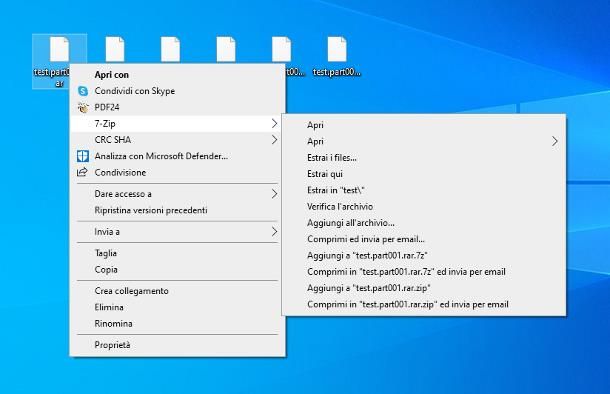This screenshot has width=610, height=394.
Task: Choose Aggiungi a "test.part001.rar.7z"
Action: coord(424,256)
